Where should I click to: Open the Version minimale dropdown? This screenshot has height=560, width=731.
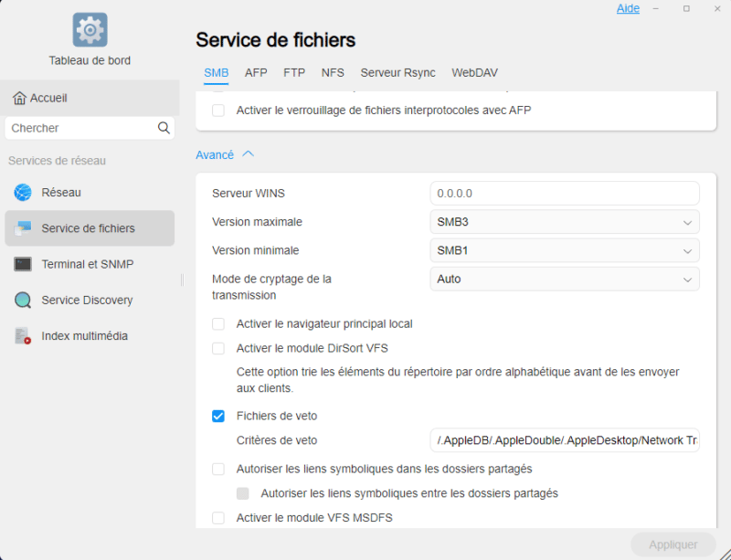tap(564, 250)
